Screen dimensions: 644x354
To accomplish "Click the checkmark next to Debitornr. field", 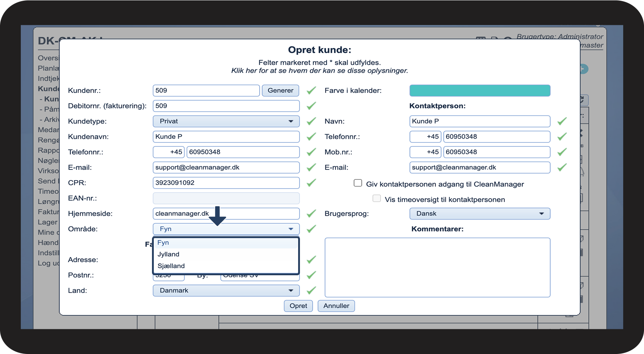I will 311,106.
